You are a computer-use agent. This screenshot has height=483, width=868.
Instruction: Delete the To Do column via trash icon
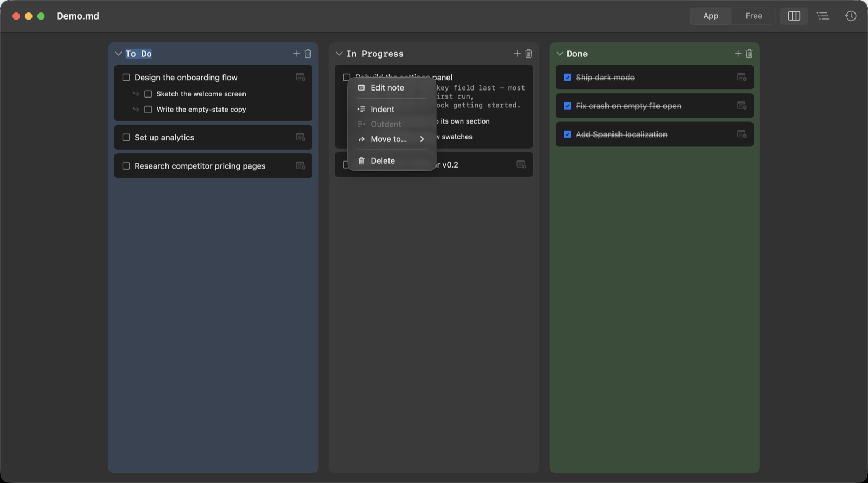point(308,54)
